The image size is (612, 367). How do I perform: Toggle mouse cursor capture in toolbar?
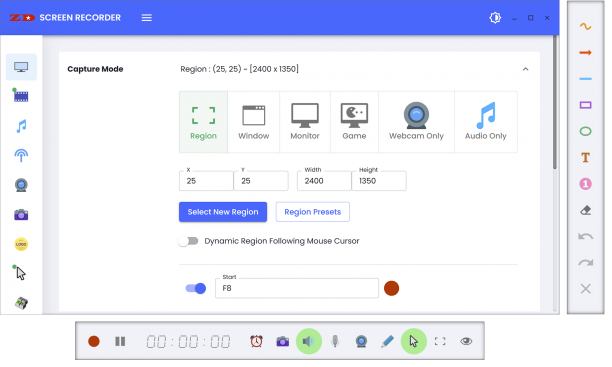click(x=414, y=341)
